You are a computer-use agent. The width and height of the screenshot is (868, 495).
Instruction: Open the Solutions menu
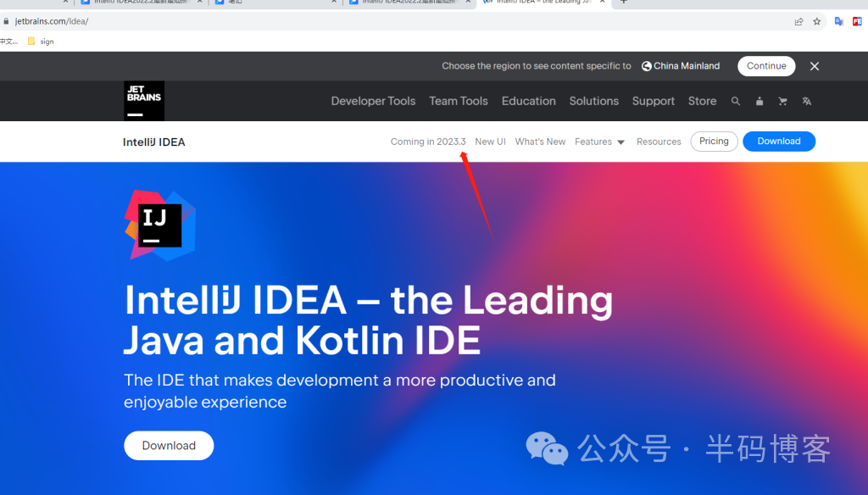click(x=594, y=102)
